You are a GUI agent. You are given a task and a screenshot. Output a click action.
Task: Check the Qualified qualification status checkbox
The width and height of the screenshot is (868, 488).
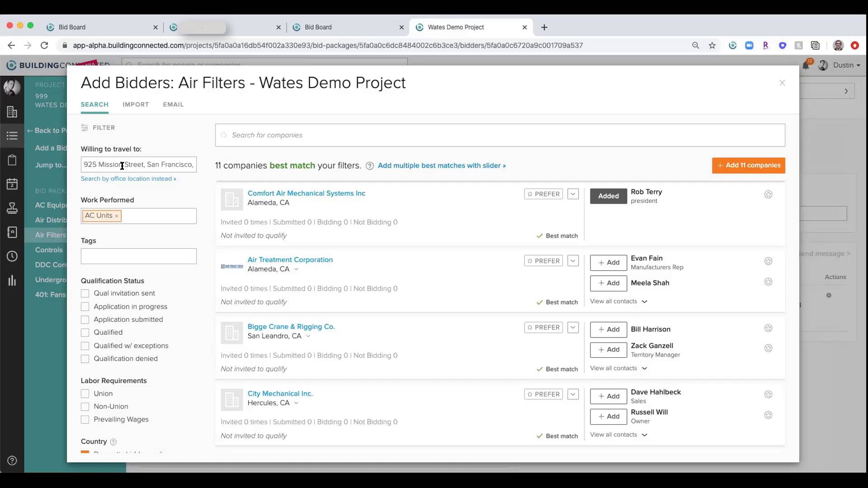[85, 332]
